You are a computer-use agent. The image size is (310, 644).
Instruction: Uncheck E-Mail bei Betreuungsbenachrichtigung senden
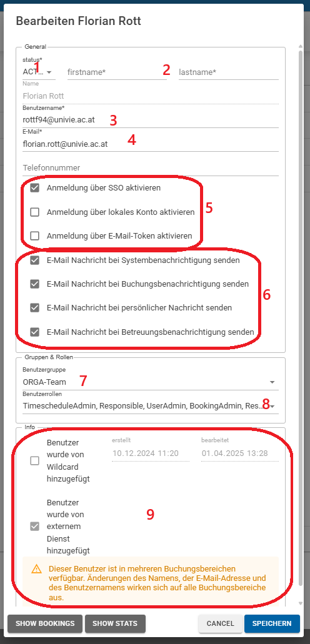pyautogui.click(x=35, y=332)
